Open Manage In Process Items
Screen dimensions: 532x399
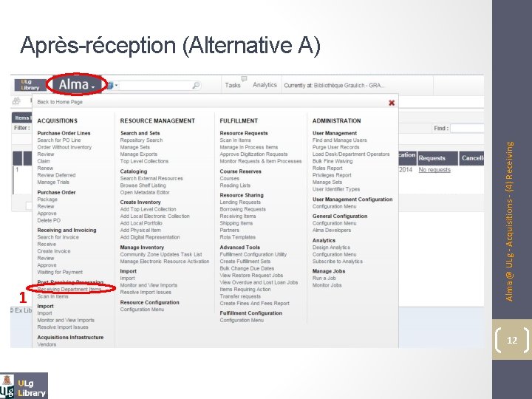pyautogui.click(x=249, y=147)
